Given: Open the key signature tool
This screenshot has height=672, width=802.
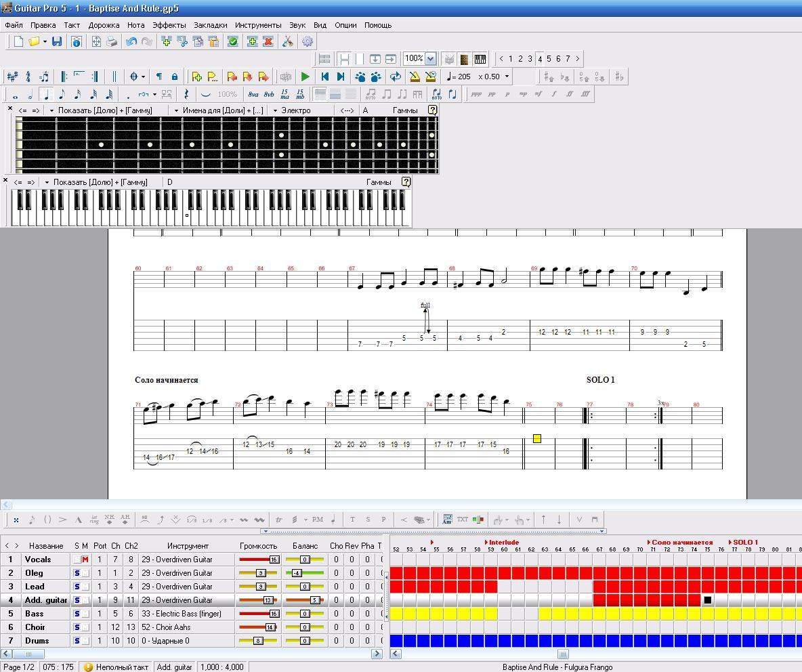Looking at the screenshot, I should coord(12,77).
